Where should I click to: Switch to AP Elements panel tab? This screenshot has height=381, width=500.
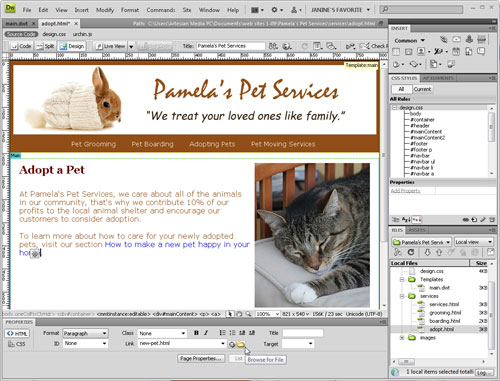pos(438,78)
